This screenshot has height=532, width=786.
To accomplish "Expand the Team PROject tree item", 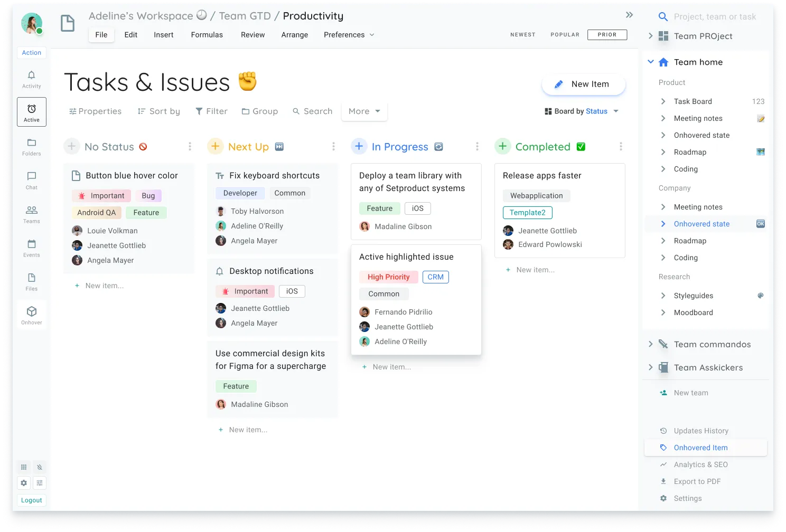I will (x=650, y=36).
